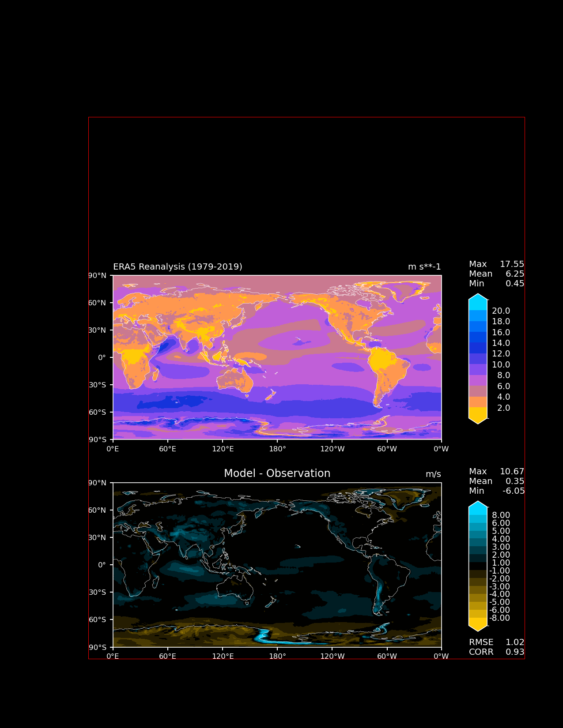Click the 18.0 colorbar tick label
The height and width of the screenshot is (728, 563).
501,322
